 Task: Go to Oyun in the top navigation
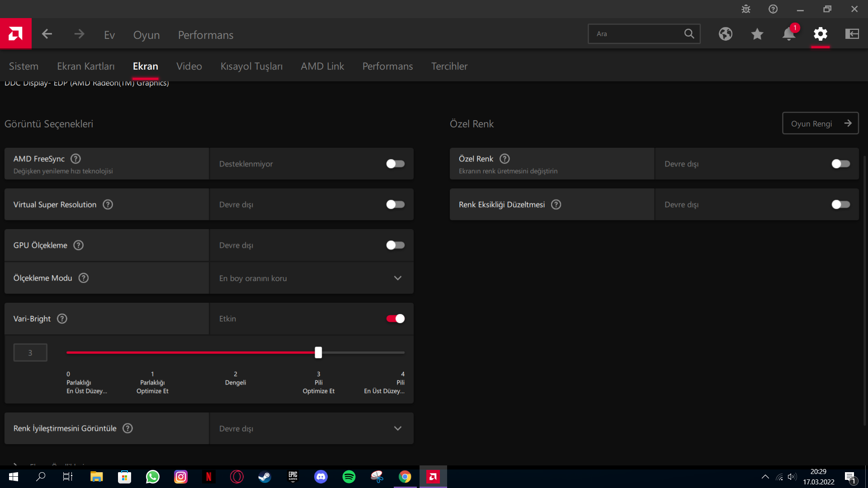coord(146,35)
